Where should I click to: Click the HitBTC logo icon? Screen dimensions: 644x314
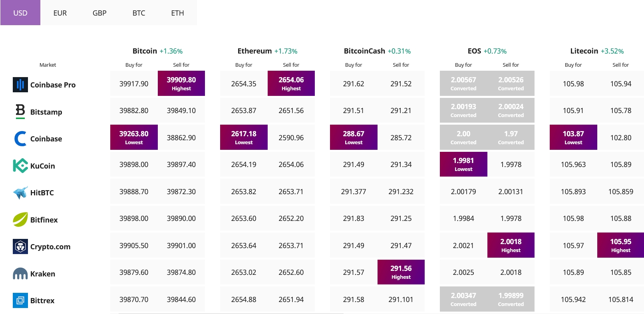click(x=20, y=193)
